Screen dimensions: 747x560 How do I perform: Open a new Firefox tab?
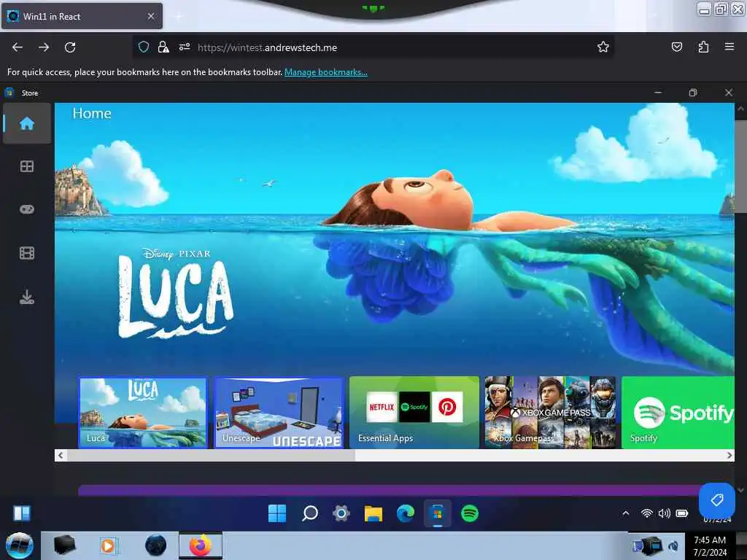point(179,16)
